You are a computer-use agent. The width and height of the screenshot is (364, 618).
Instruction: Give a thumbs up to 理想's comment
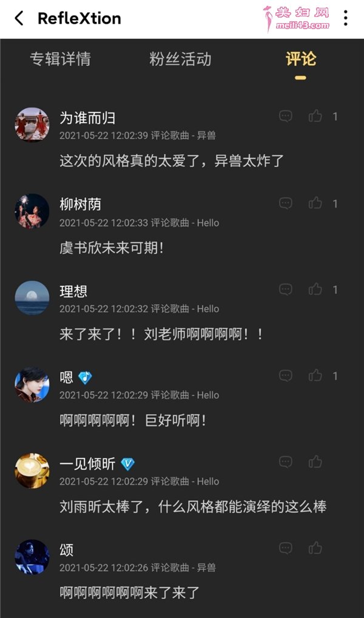click(315, 290)
